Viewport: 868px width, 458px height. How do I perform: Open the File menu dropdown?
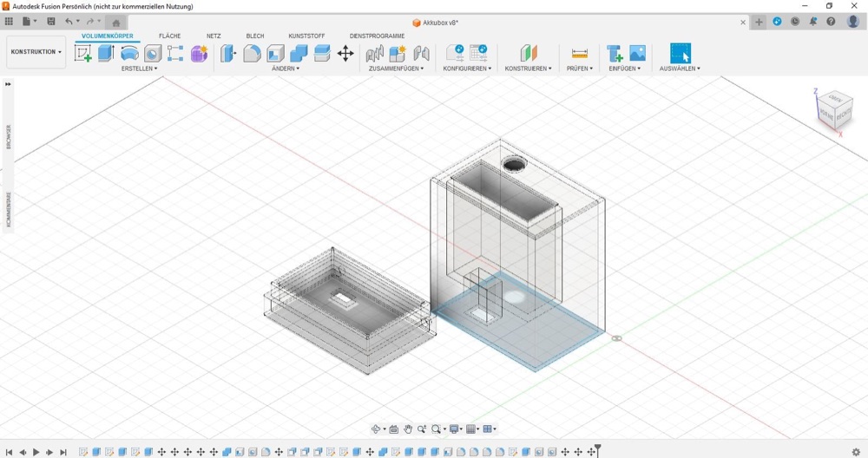30,22
